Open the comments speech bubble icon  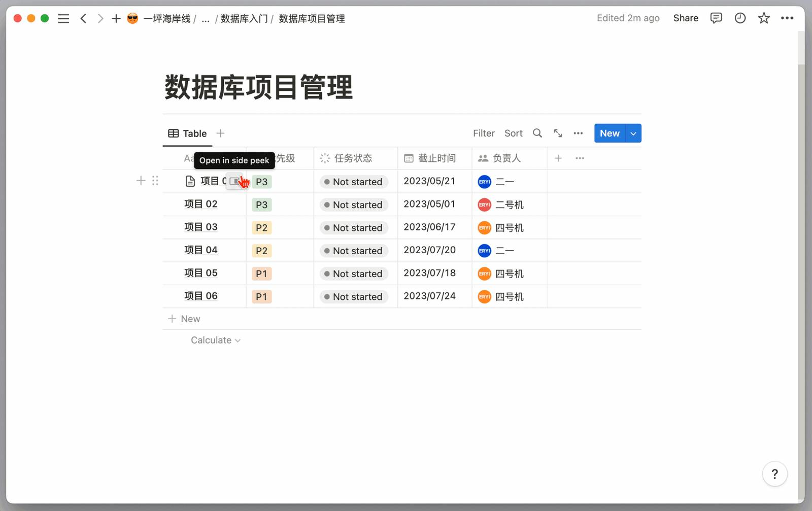coord(716,18)
